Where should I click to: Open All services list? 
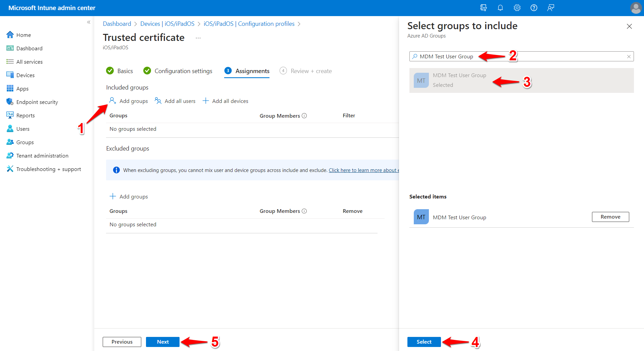coord(24,62)
